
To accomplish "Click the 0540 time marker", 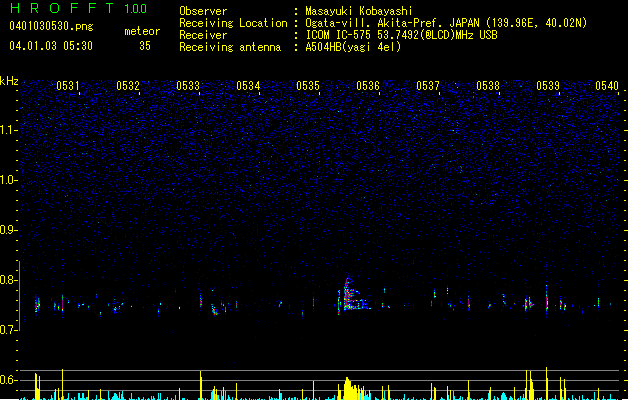I will tap(607, 86).
